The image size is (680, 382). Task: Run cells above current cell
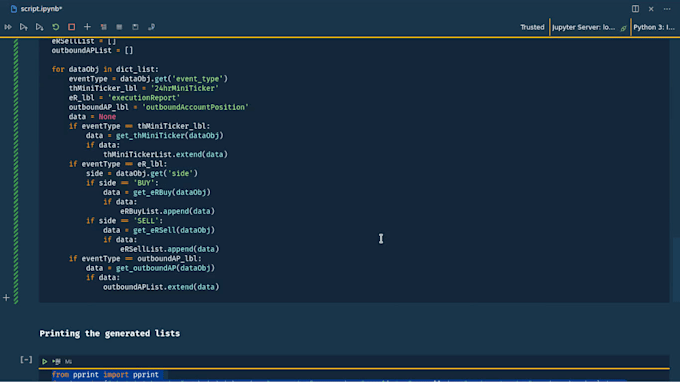coord(23,27)
